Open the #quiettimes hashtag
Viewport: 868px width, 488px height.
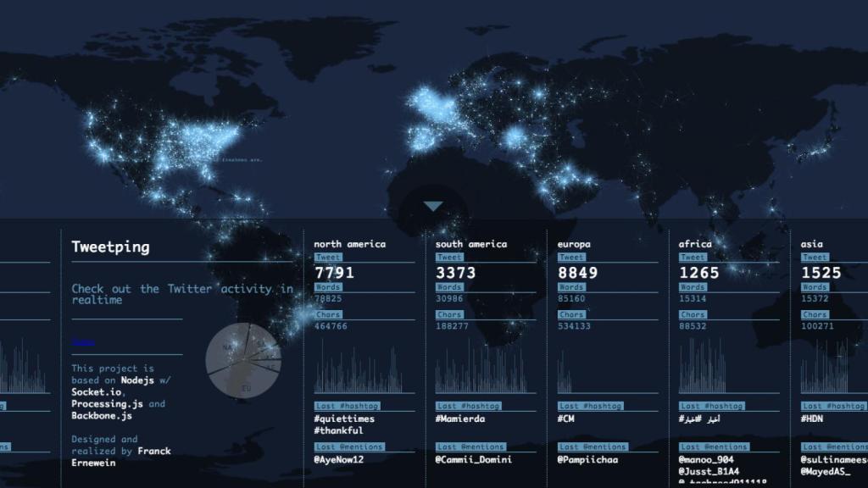tap(343, 419)
